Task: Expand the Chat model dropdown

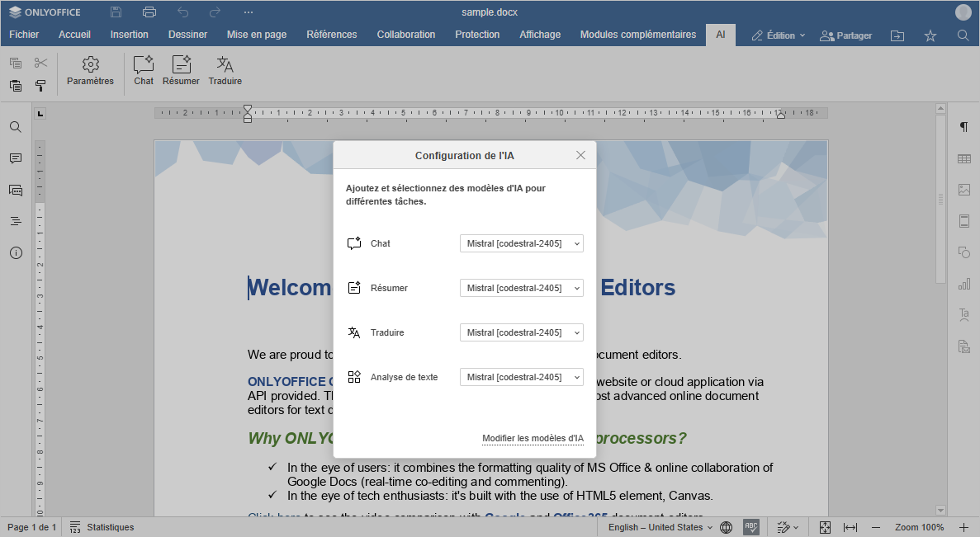Action: click(521, 243)
